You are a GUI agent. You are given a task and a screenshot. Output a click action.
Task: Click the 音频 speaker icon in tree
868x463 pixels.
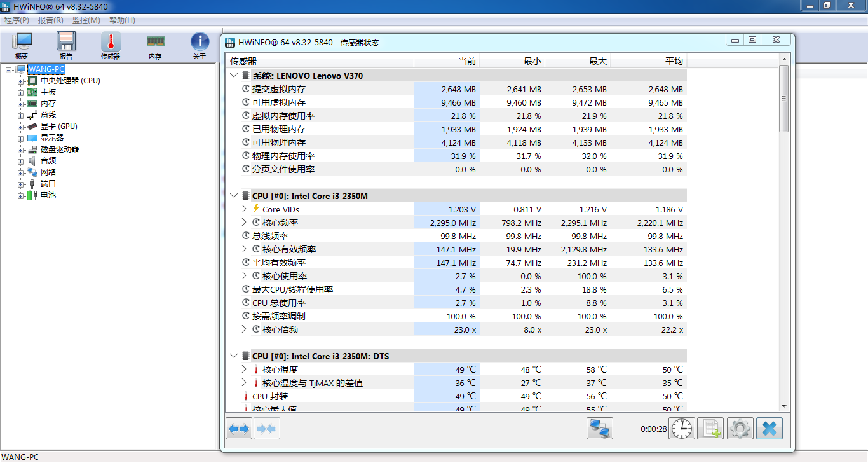tap(32, 161)
